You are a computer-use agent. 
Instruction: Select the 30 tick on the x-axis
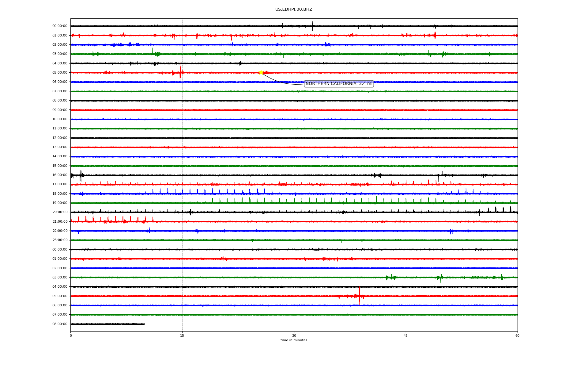[x=294, y=335]
